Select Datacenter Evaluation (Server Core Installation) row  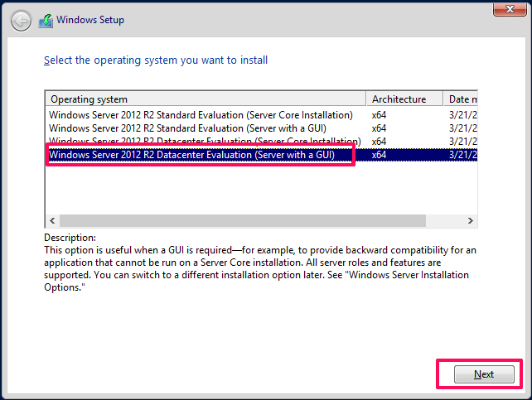tap(261, 142)
